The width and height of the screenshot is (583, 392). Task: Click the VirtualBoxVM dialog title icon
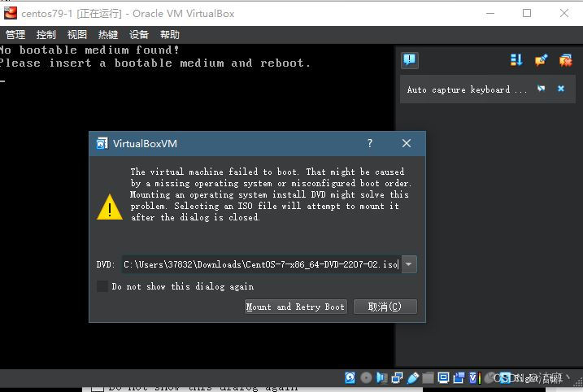[x=102, y=143]
